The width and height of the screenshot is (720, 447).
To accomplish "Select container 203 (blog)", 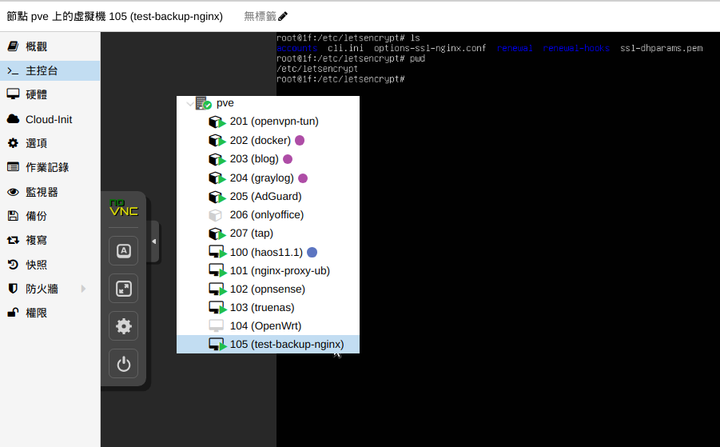I will (268, 159).
